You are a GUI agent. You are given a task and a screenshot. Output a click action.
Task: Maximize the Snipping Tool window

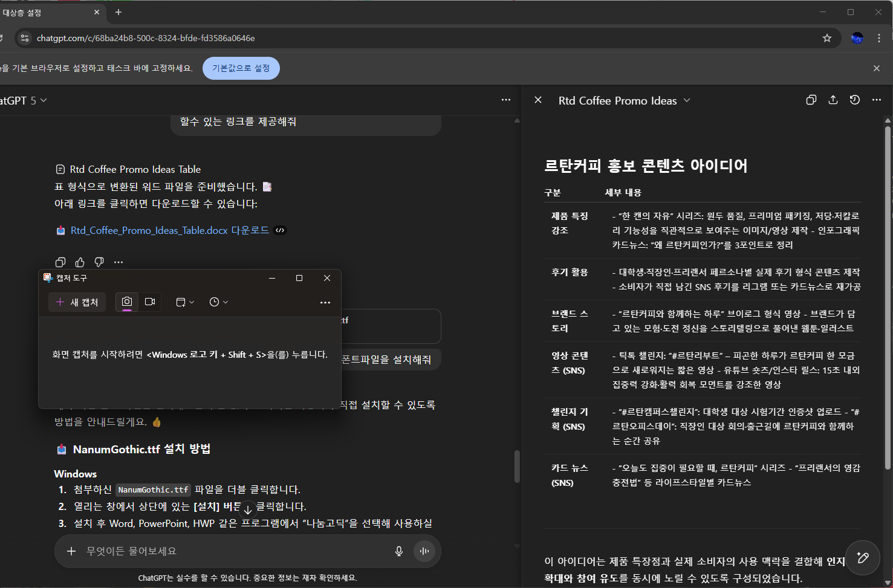[x=299, y=278]
